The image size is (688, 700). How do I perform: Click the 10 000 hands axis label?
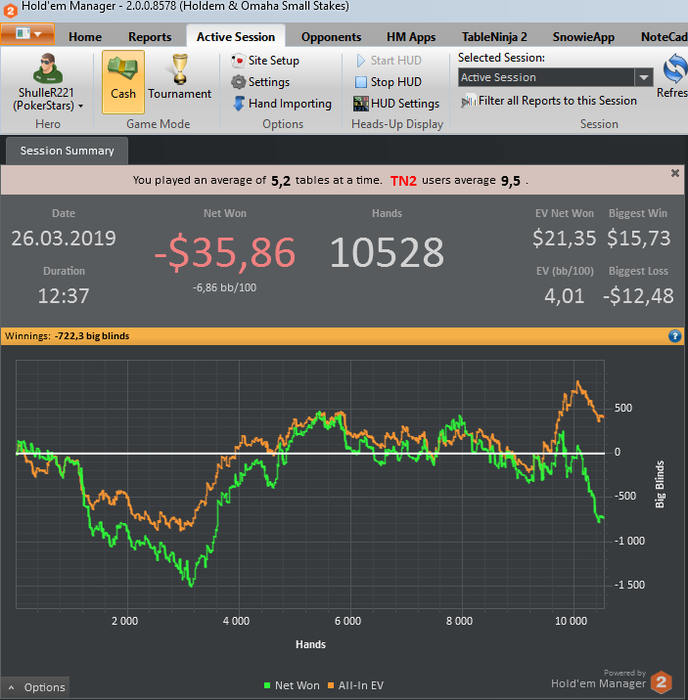tap(571, 621)
